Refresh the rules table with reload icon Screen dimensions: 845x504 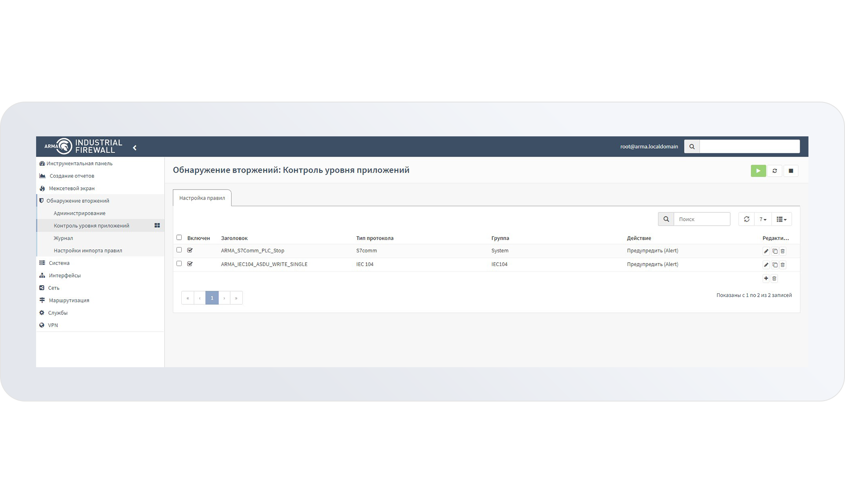tap(746, 219)
